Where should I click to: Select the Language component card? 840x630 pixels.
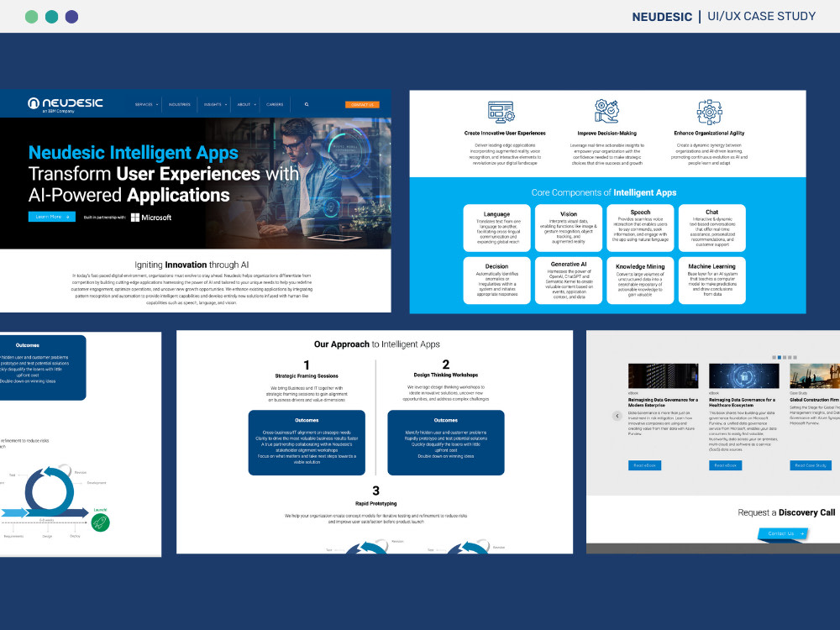[x=496, y=228]
